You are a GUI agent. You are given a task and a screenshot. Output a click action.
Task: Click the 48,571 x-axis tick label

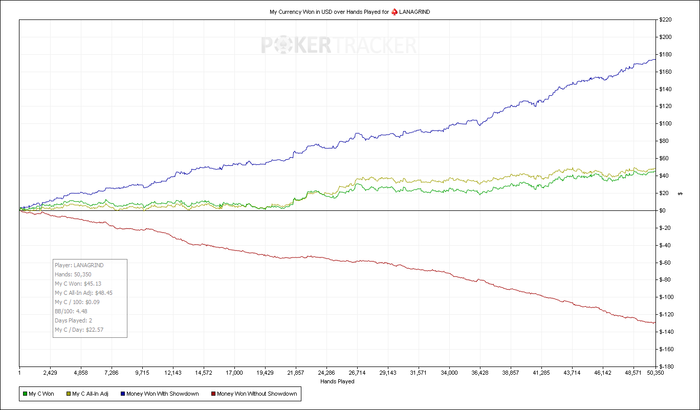tap(633, 372)
